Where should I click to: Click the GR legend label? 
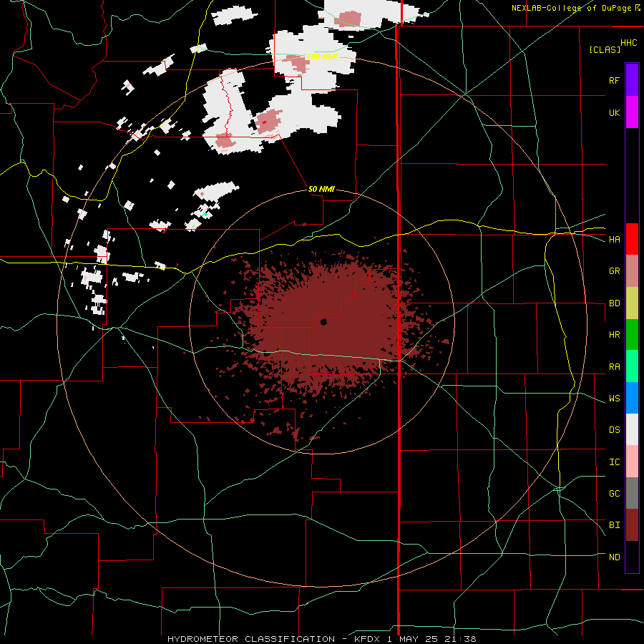(x=614, y=271)
